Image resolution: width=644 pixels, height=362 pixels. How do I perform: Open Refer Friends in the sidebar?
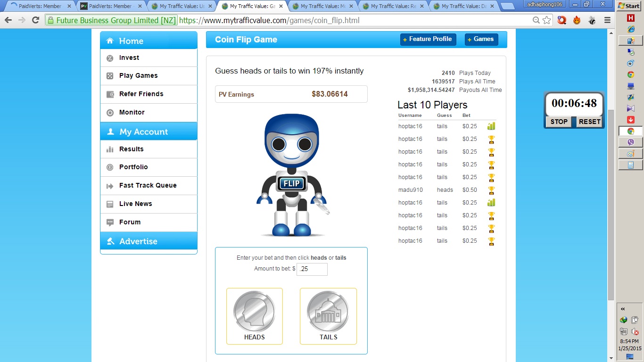pyautogui.click(x=149, y=94)
